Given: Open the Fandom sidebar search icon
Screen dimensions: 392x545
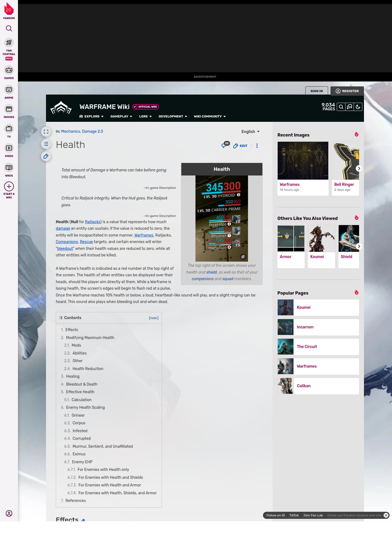Looking at the screenshot, I should [x=9, y=28].
